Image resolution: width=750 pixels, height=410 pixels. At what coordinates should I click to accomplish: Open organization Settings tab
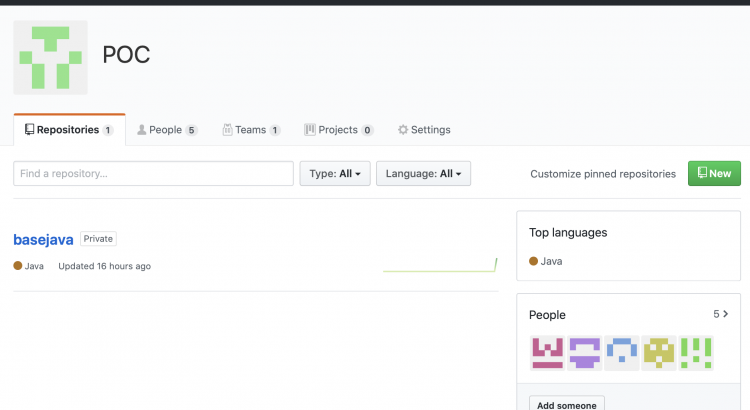pos(424,130)
